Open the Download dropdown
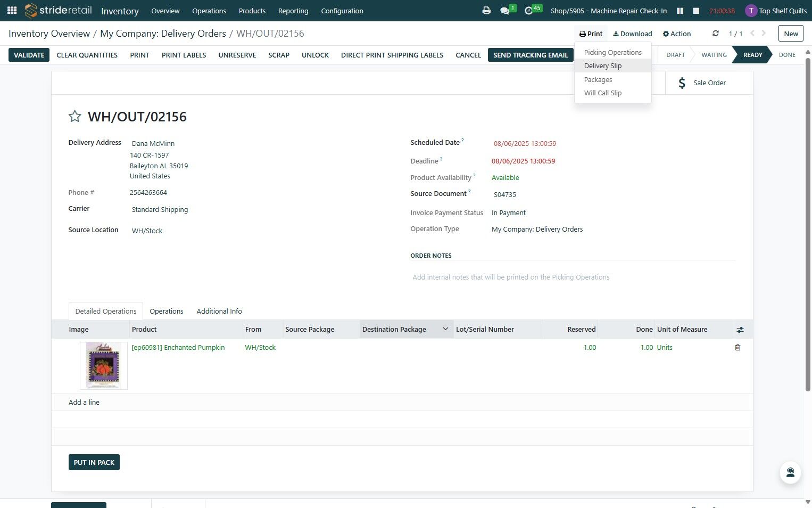 click(x=633, y=34)
